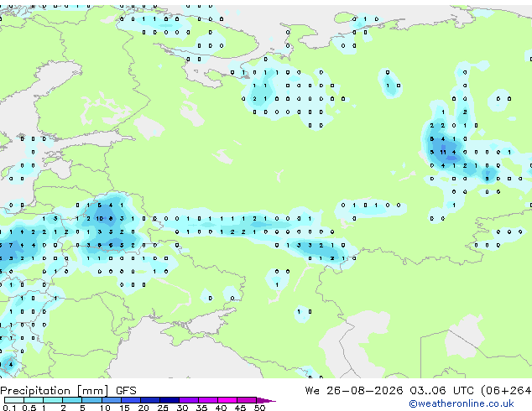Open the weatheronline.co.uk copyright link
532x411 pixels.
click(462, 403)
